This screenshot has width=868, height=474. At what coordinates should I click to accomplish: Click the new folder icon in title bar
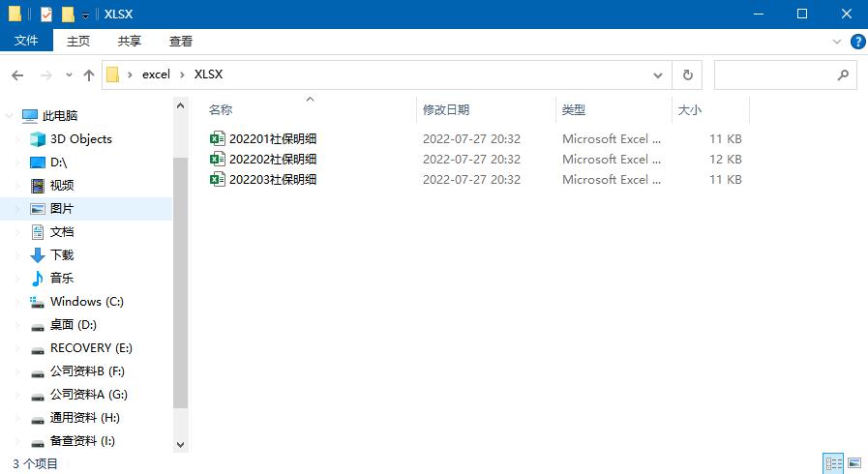68,15
